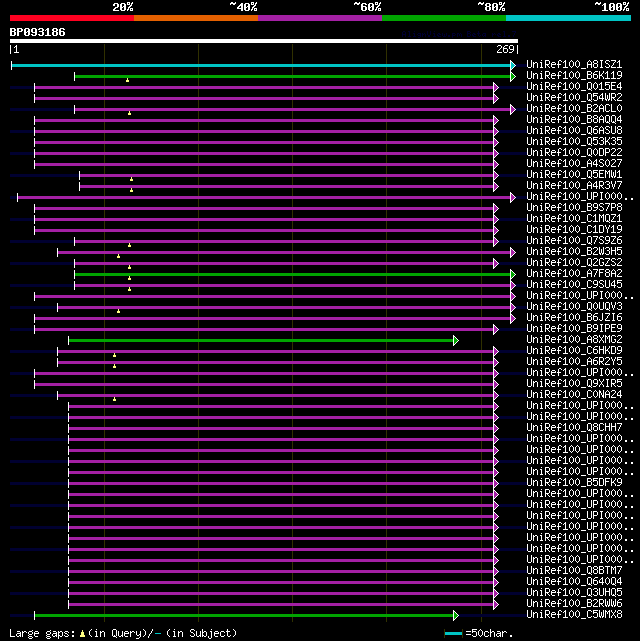Image resolution: width=640 pixels, height=641 pixels.
Task: Open hit UniRef100_B2W3H5
Action: tap(574, 252)
